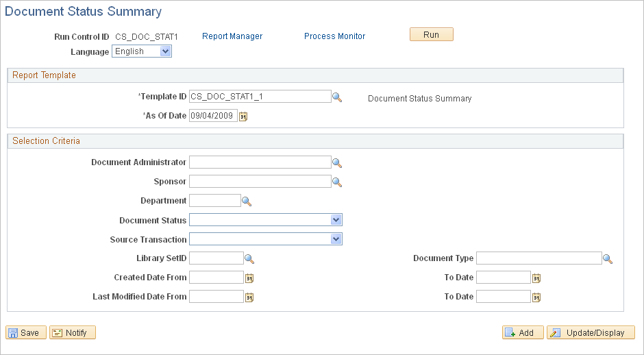Focus the Department input field
The image size is (644, 355).
pos(215,201)
